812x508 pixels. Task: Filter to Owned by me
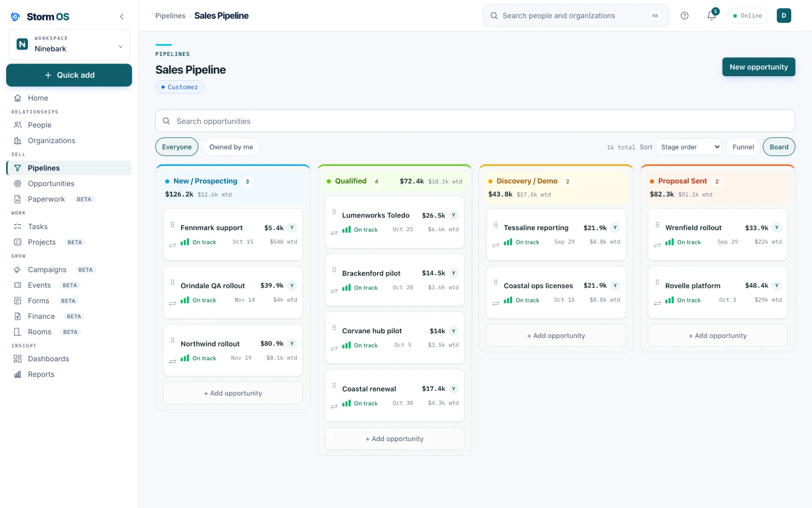[x=231, y=147]
